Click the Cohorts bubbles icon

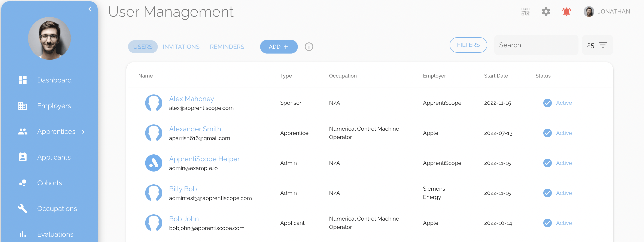(x=22, y=183)
